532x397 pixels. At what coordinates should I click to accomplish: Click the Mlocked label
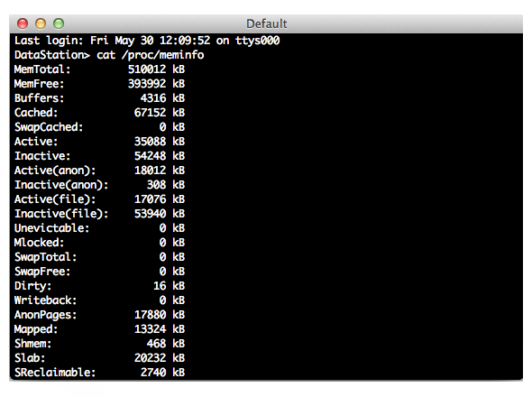click(x=39, y=243)
